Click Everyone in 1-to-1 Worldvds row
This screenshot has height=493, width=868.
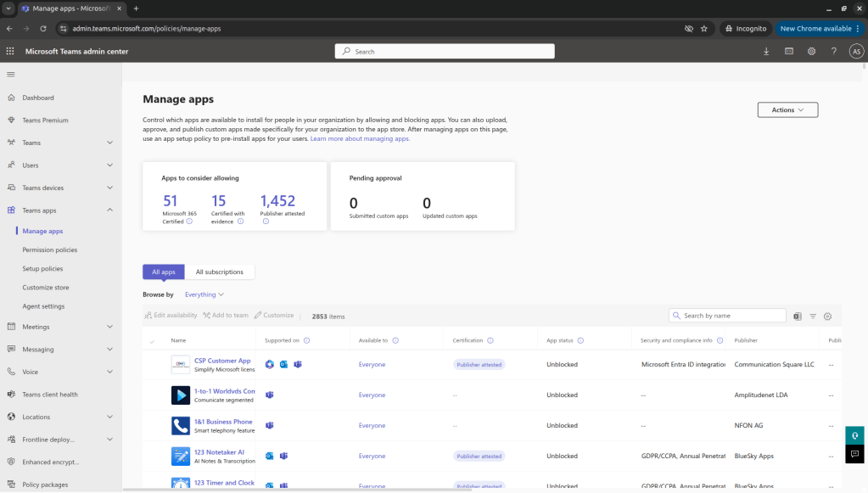(x=372, y=395)
